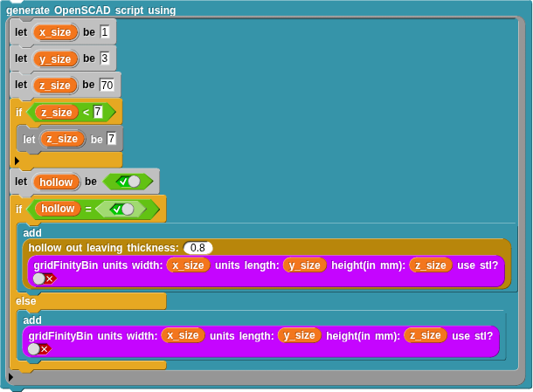Viewport: 533px width, 392px height.
Task: Select the x_size variable in first let block
Action: click(55, 32)
